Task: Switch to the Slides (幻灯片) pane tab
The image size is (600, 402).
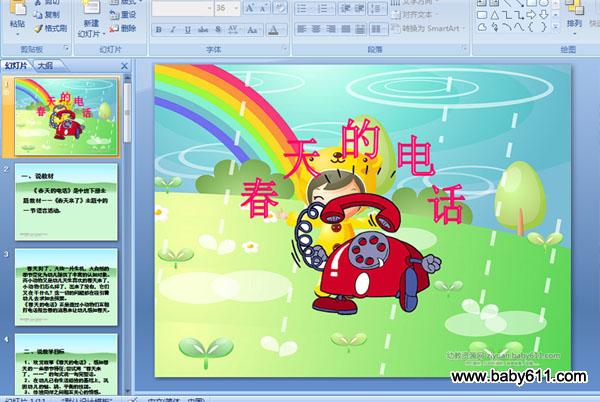Action: pyautogui.click(x=16, y=65)
